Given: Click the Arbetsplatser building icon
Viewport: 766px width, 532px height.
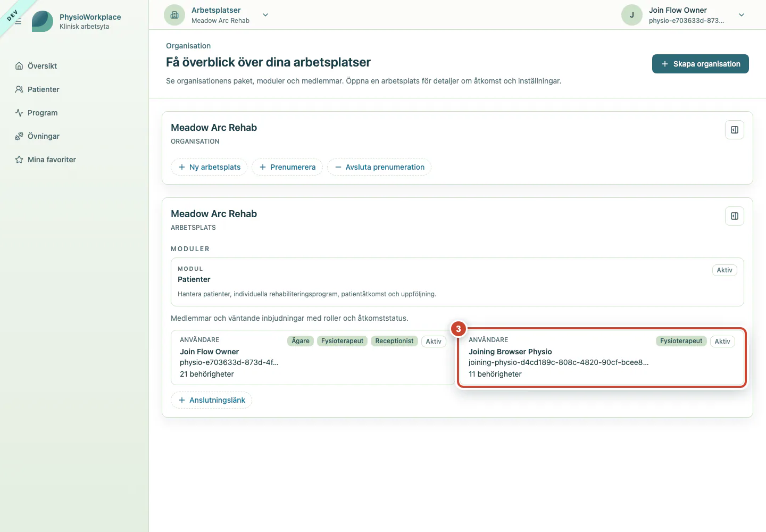Looking at the screenshot, I should 174,15.
